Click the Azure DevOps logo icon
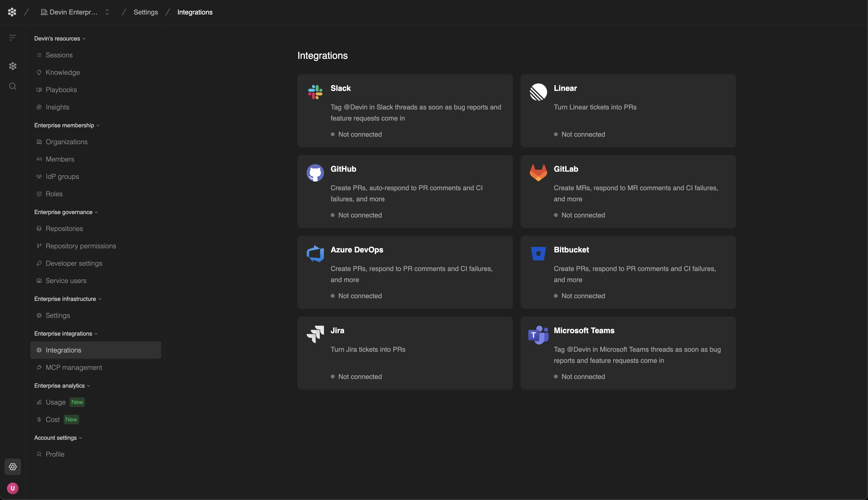Image resolution: width=868 pixels, height=500 pixels. (x=315, y=253)
